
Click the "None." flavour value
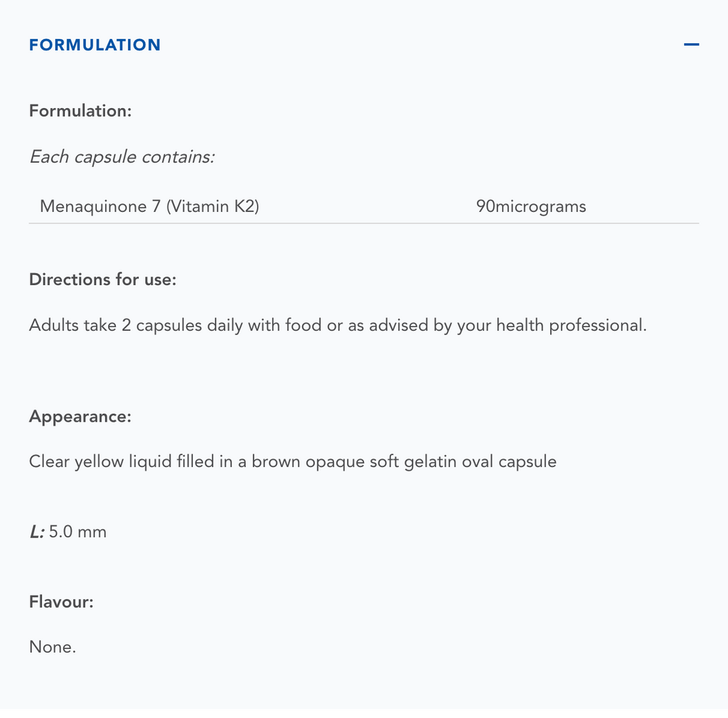click(53, 648)
